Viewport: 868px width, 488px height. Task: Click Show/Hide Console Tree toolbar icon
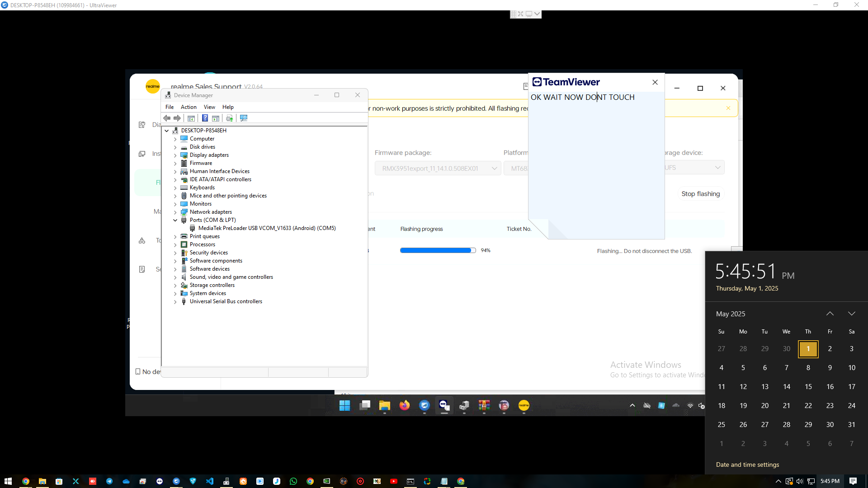point(191,118)
